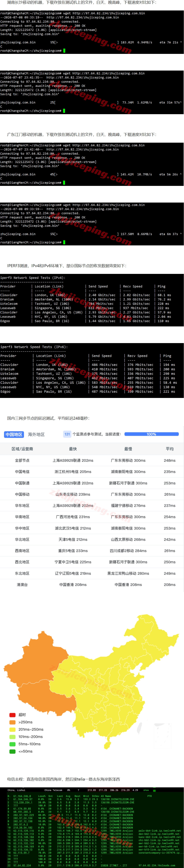Click the 平均 column header
The image size is (184, 868).
169,449
